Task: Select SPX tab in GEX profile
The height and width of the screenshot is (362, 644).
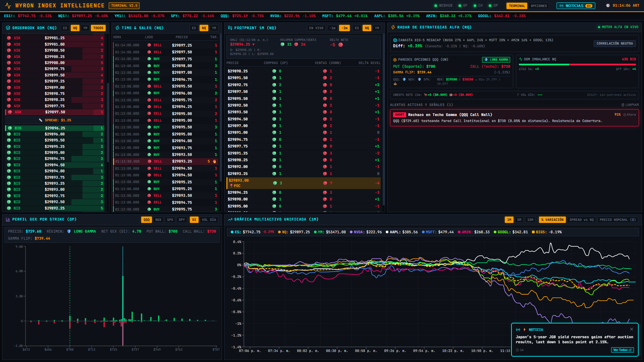Action: (x=170, y=220)
